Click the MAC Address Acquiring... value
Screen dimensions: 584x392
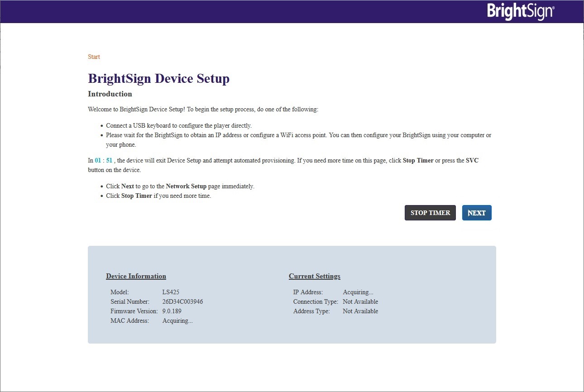[x=177, y=321]
